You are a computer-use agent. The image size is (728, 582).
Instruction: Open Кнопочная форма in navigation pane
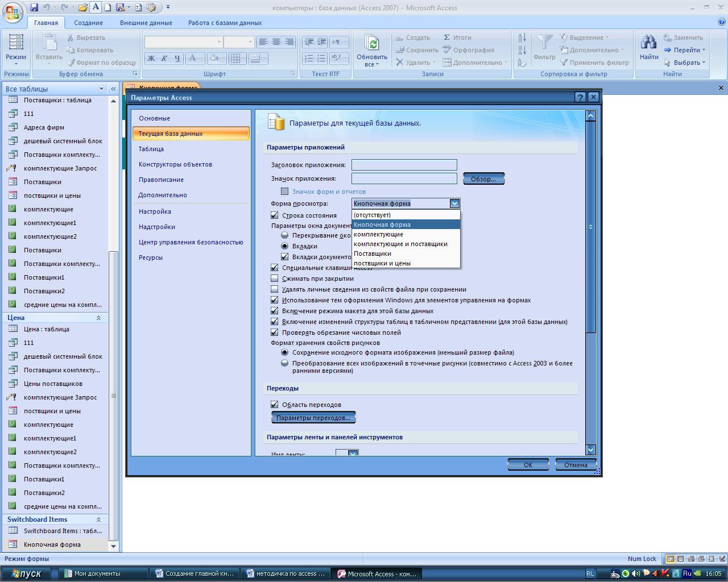(x=55, y=544)
